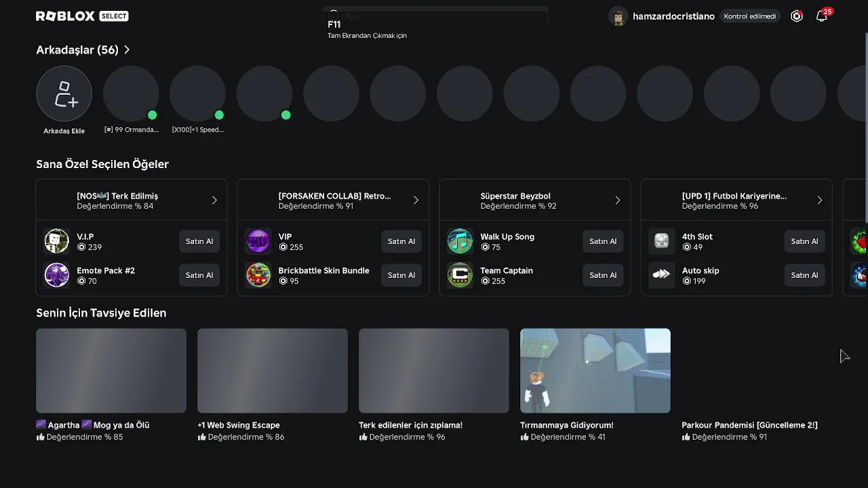
Task: Select the Emote Pack #2 icon
Action: (57, 275)
